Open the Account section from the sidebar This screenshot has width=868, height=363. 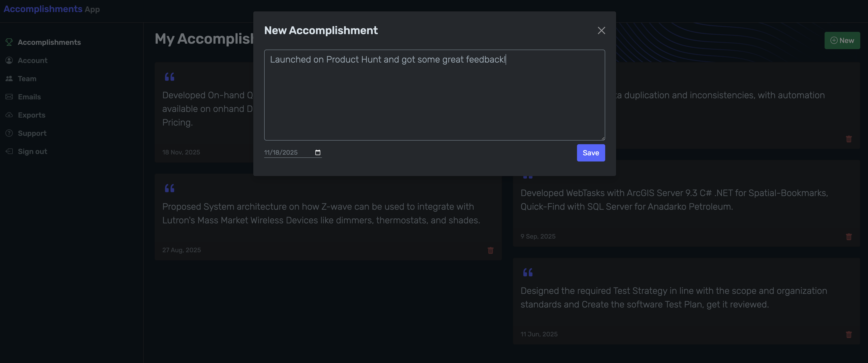pos(33,60)
